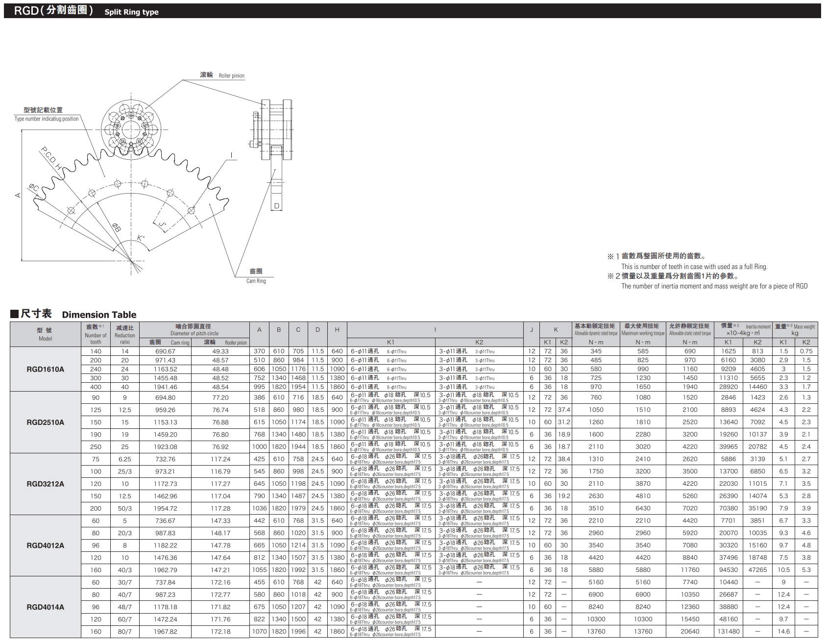The image size is (826, 644).
Task: Select the mass weight value '14.6'
Action: 784,632
